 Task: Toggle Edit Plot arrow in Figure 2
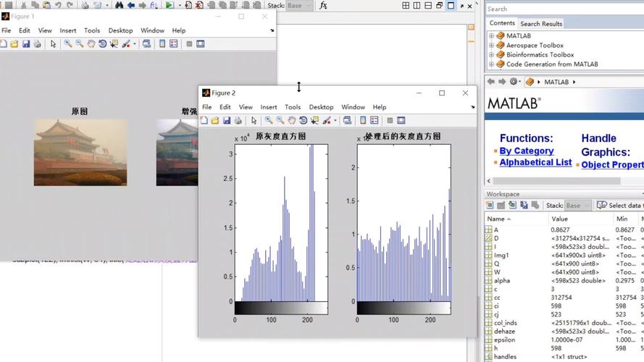pos(254,120)
